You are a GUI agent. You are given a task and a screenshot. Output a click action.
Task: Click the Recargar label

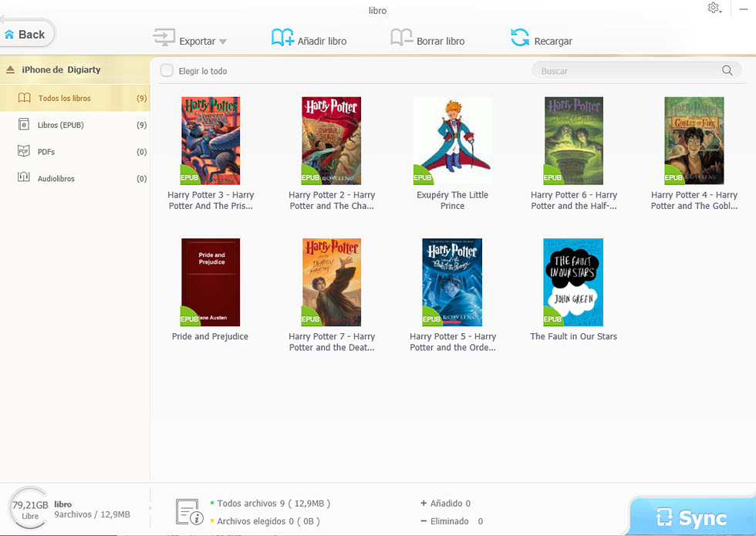point(553,42)
